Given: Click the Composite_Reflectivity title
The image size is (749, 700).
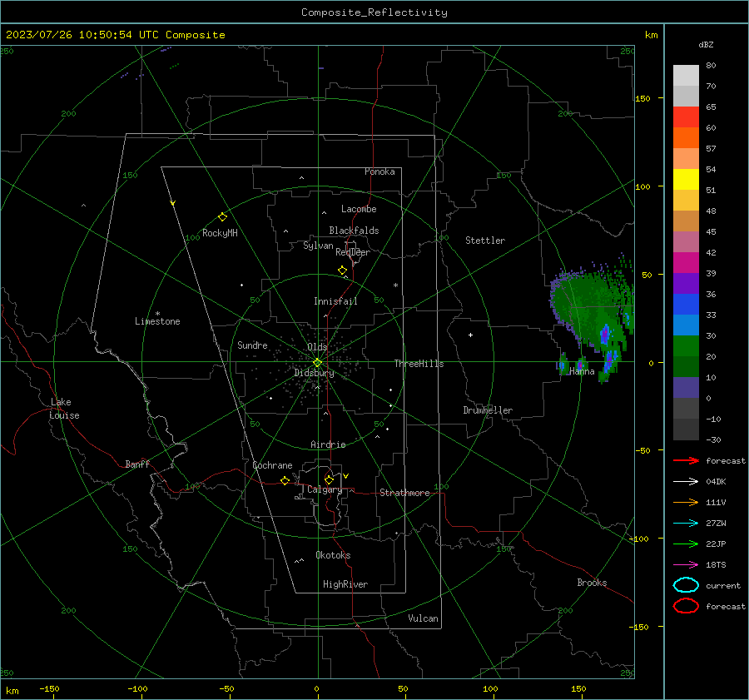Looking at the screenshot, I should point(374,12).
